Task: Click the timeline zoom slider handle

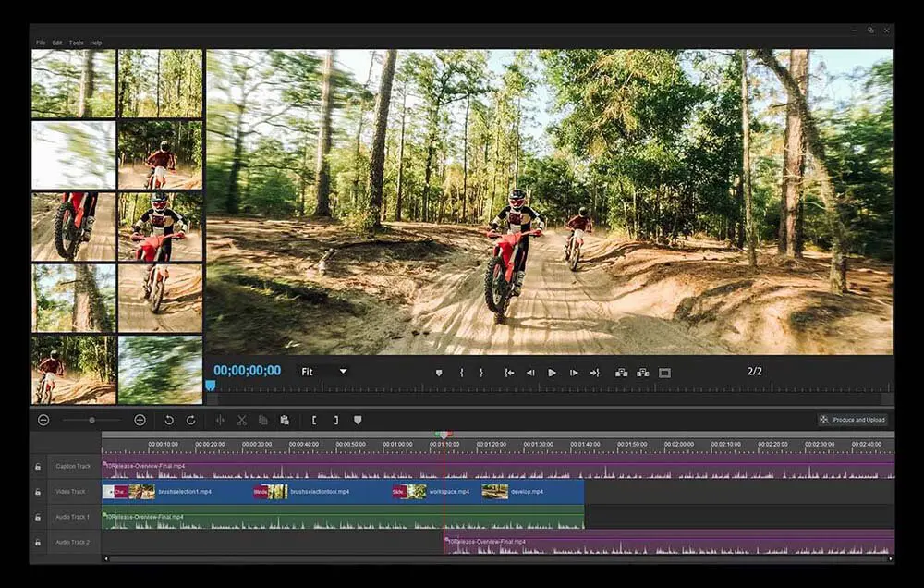Action: [x=91, y=420]
